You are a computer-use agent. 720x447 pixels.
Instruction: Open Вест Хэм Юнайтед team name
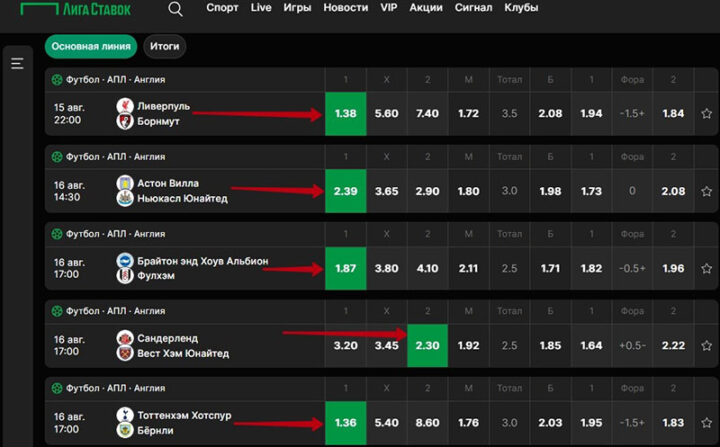coord(183,353)
